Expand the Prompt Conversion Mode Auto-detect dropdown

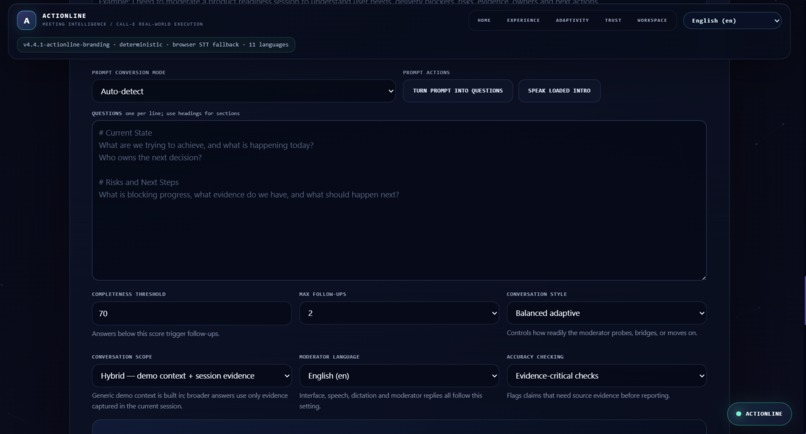[244, 91]
